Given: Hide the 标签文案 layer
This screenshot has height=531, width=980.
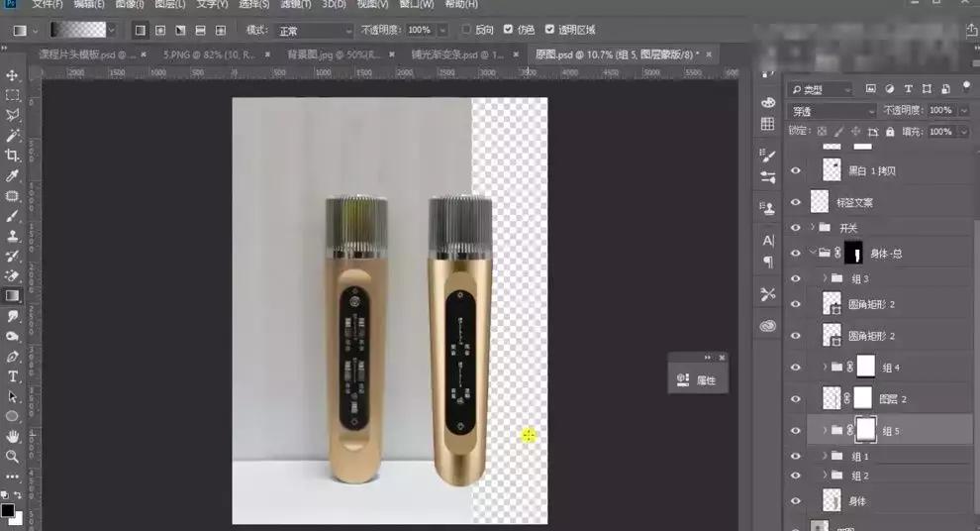Looking at the screenshot, I should [x=796, y=202].
